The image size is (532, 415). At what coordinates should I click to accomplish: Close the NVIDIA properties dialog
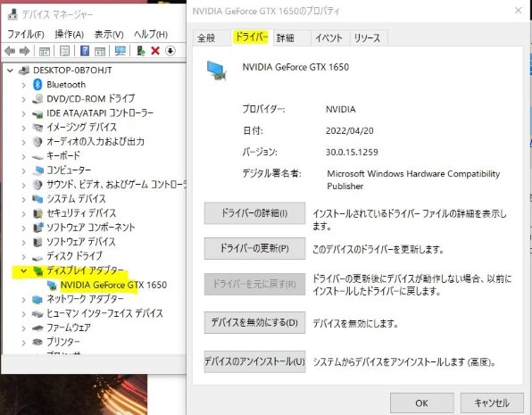click(518, 11)
